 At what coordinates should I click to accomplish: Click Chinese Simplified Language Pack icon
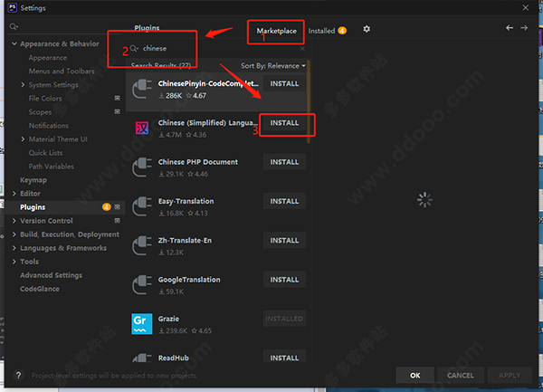click(142, 128)
